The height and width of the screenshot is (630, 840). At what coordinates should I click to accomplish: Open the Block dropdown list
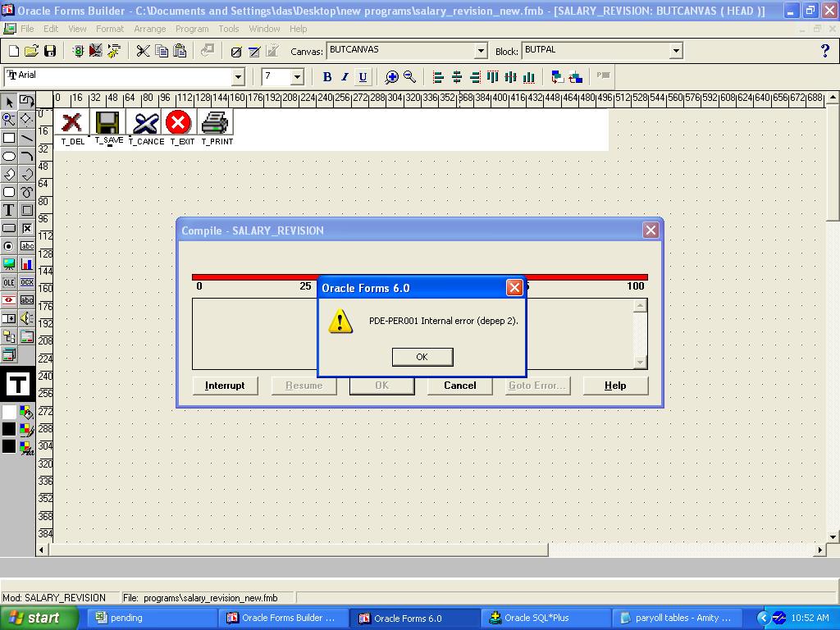point(676,51)
